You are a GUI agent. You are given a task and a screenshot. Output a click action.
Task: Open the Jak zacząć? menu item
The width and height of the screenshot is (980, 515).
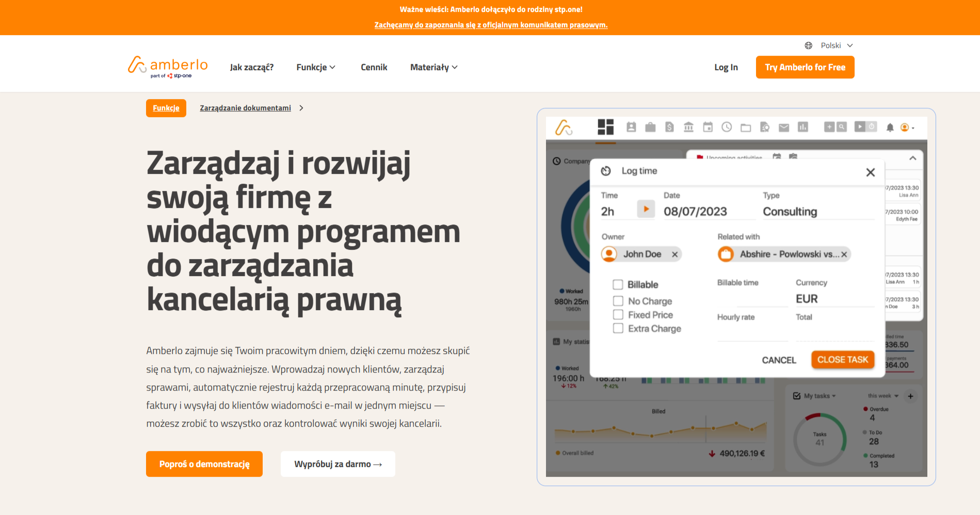(252, 67)
